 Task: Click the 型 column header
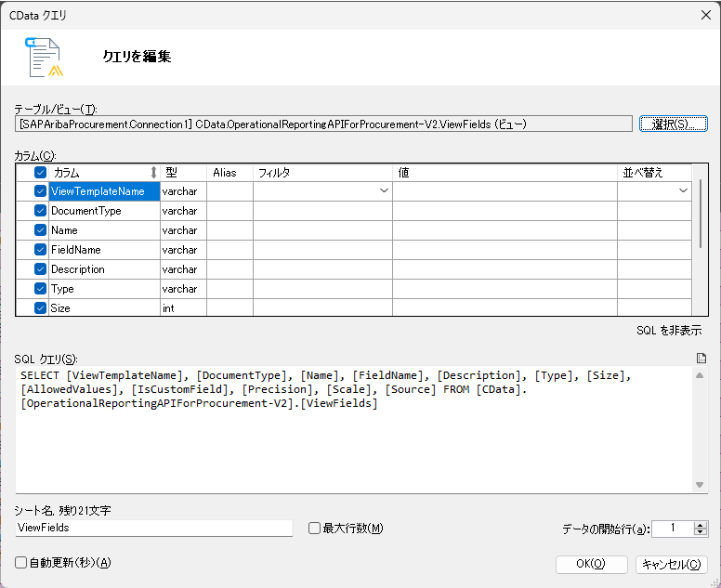pyautogui.click(x=183, y=173)
